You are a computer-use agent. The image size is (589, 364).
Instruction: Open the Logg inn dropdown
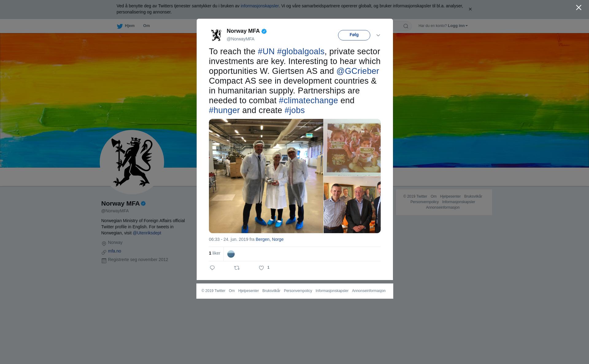point(458,26)
